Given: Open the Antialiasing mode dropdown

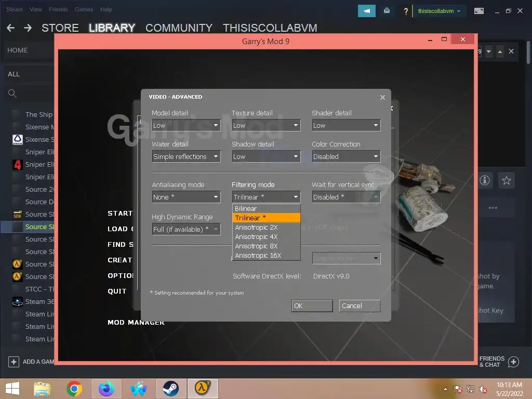Looking at the screenshot, I should 187,197.
